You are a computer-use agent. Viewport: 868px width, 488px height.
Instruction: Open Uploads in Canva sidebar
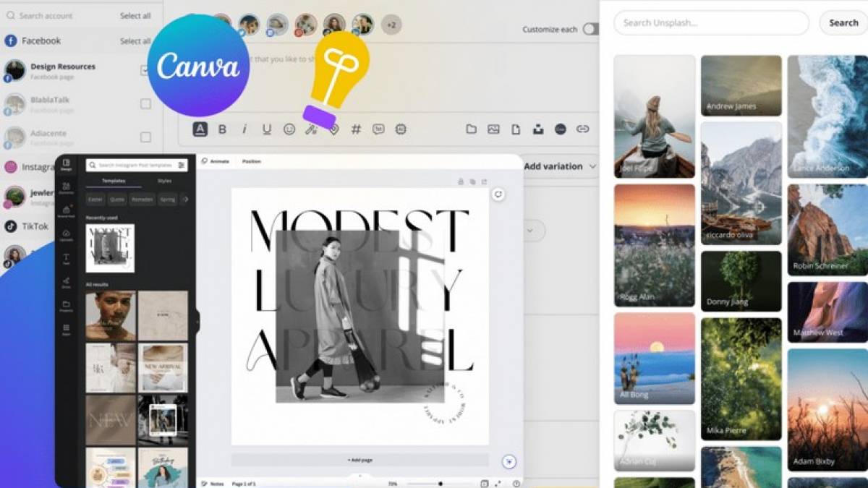point(67,236)
